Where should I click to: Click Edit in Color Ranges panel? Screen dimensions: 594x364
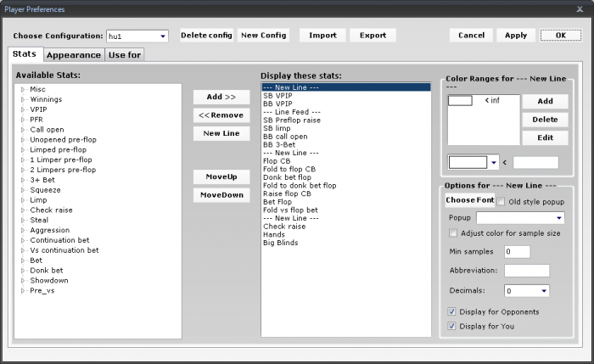(545, 137)
